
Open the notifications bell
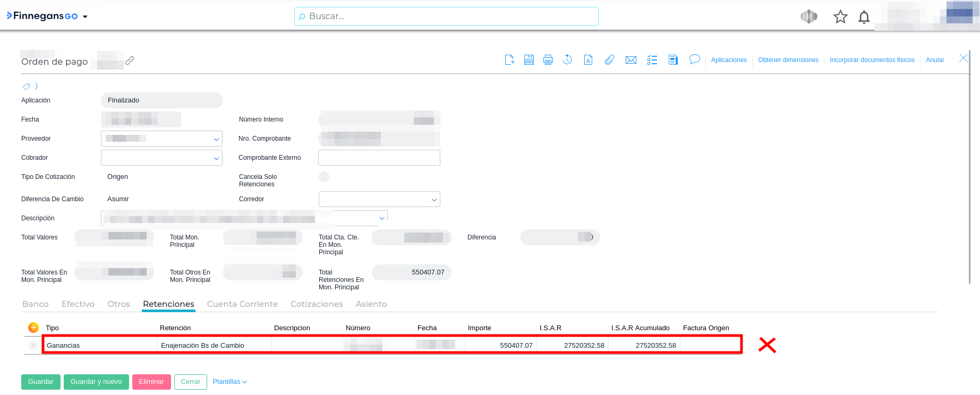[x=864, y=17]
